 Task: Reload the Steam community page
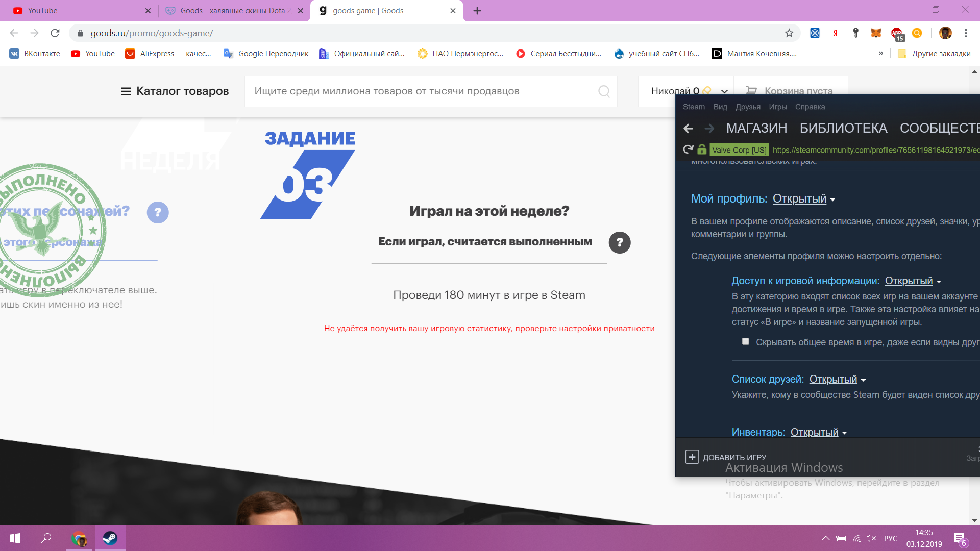688,149
